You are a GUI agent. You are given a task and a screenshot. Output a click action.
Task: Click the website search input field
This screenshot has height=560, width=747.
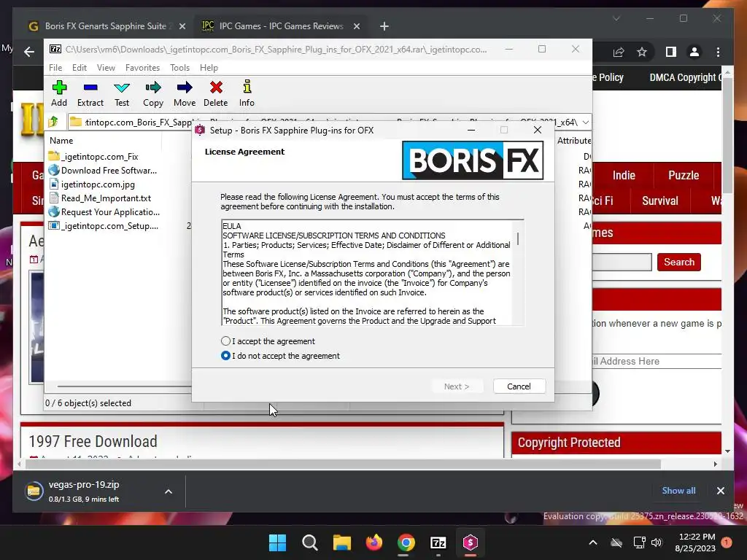[x=622, y=262]
